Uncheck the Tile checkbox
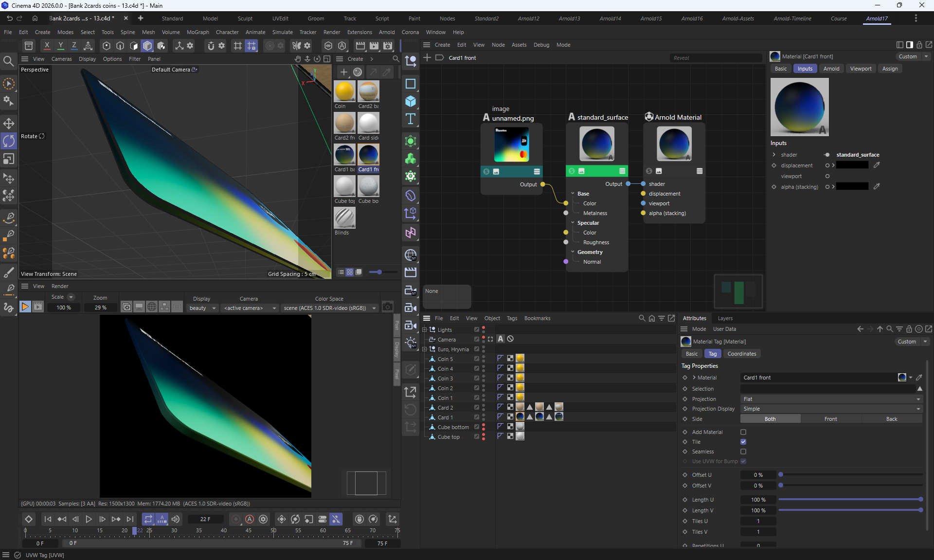The width and height of the screenshot is (934, 560). point(743,442)
